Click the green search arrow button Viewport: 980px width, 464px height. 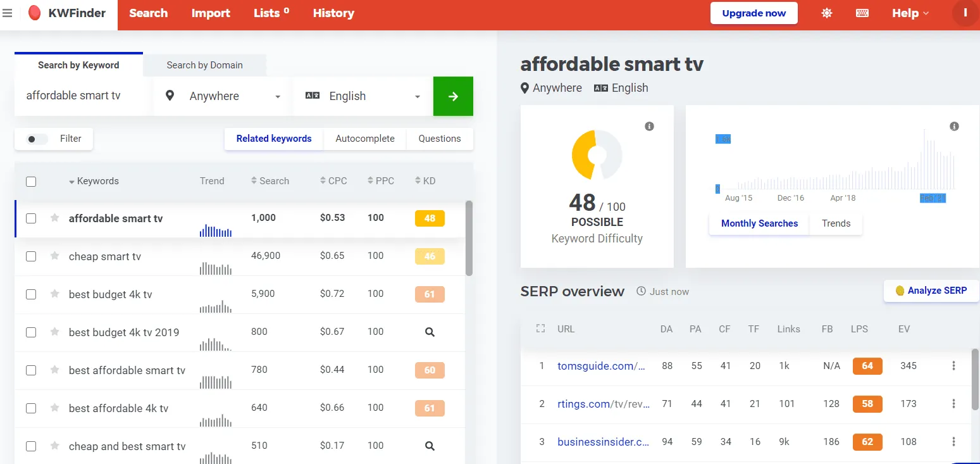[x=453, y=96]
